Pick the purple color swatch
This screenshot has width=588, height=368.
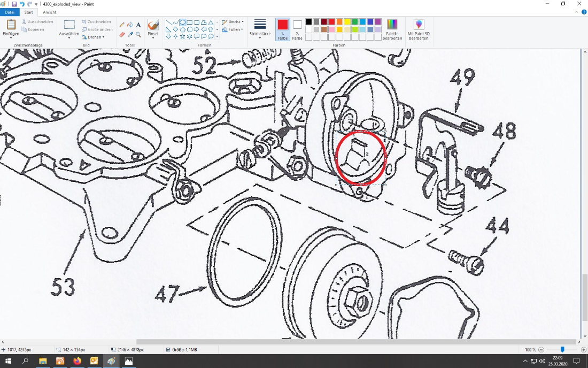[x=378, y=22]
